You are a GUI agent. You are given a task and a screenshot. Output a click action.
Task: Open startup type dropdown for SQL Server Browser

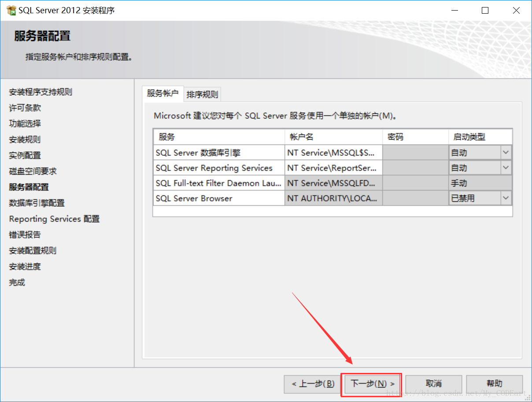pyautogui.click(x=506, y=198)
